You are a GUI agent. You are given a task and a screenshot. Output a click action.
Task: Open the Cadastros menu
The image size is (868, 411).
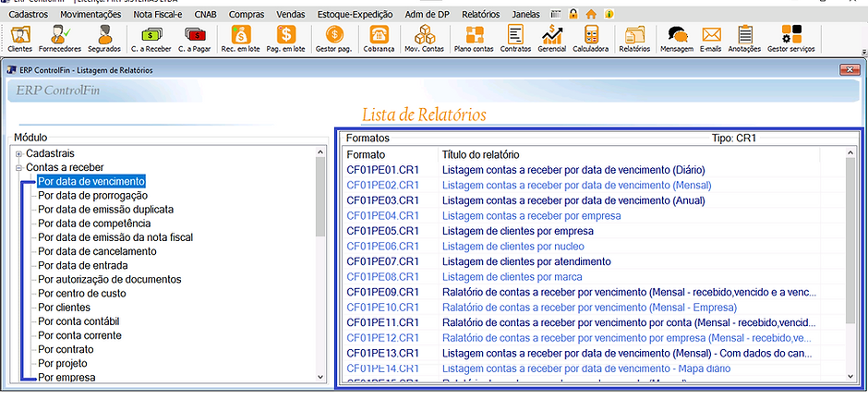tap(29, 15)
